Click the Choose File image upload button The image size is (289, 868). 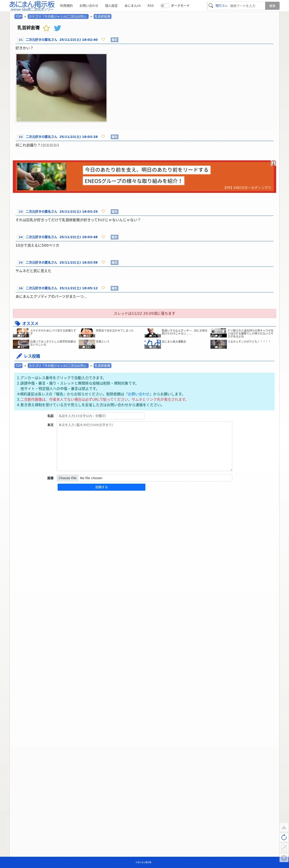67,478
